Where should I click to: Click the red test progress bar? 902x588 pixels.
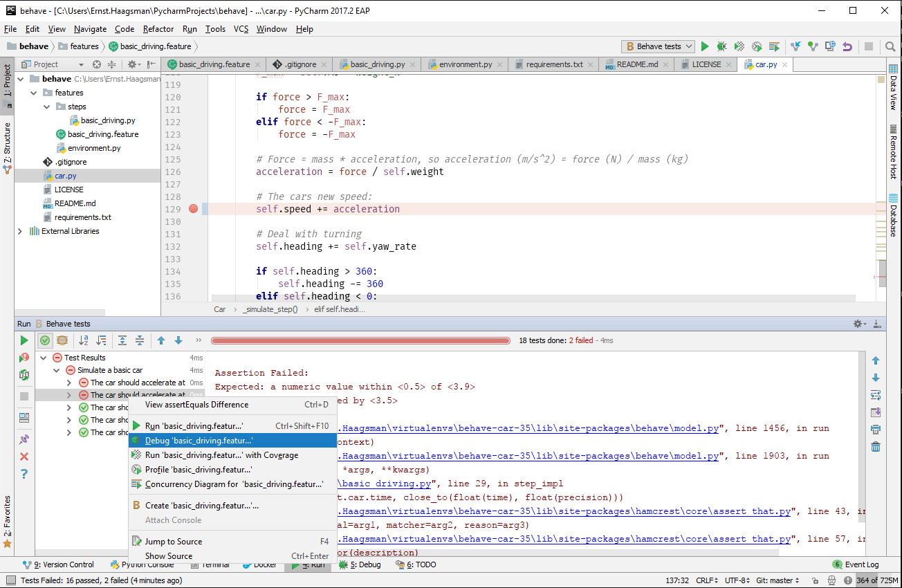tap(360, 340)
